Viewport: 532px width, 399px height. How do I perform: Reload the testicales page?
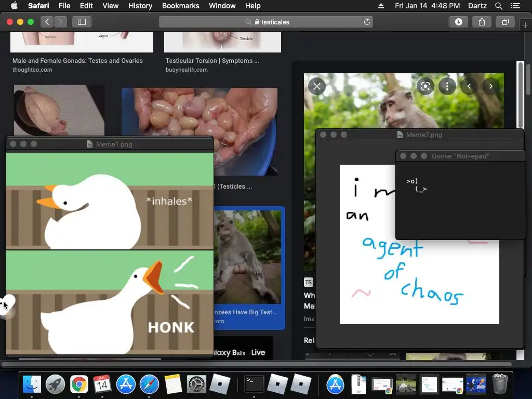pos(367,22)
